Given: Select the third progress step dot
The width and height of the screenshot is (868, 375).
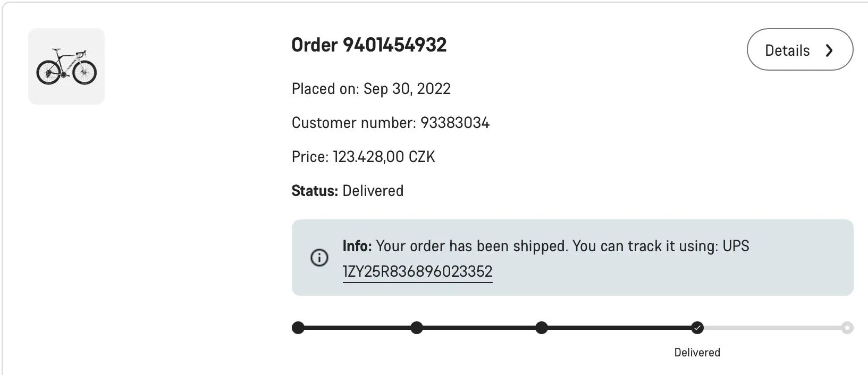Looking at the screenshot, I should click(541, 328).
